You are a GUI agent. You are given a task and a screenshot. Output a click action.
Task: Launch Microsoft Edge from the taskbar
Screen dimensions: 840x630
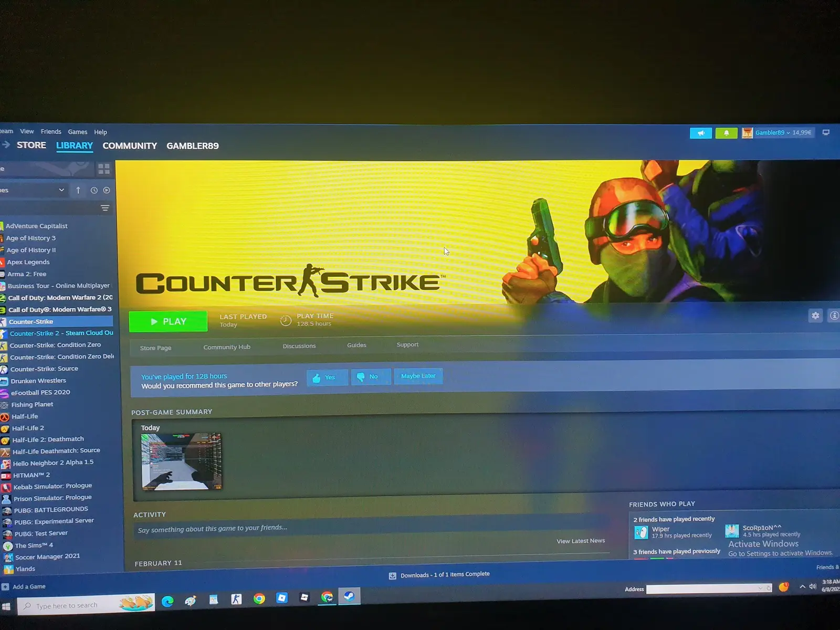(x=167, y=602)
